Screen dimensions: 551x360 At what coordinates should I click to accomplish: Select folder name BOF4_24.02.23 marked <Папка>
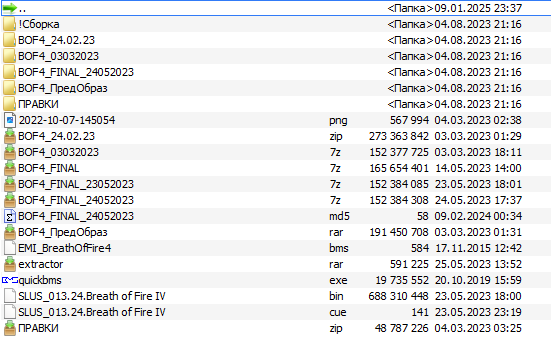coord(57,40)
